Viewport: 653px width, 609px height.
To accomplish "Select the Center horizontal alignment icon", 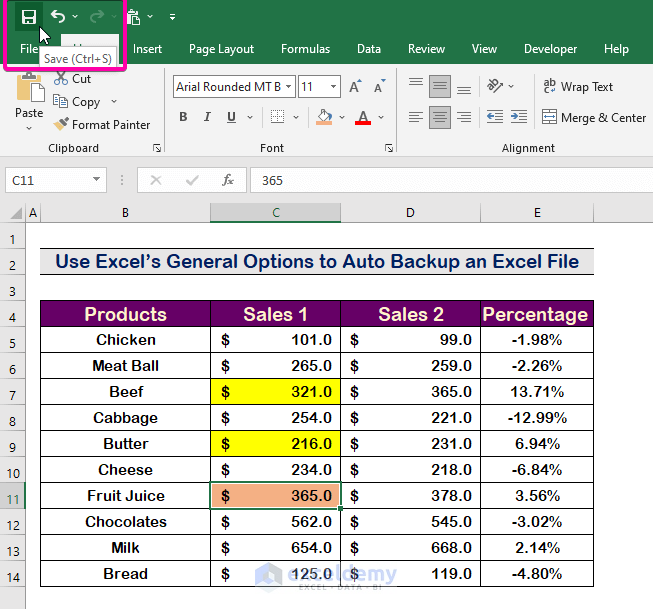I will pyautogui.click(x=440, y=117).
